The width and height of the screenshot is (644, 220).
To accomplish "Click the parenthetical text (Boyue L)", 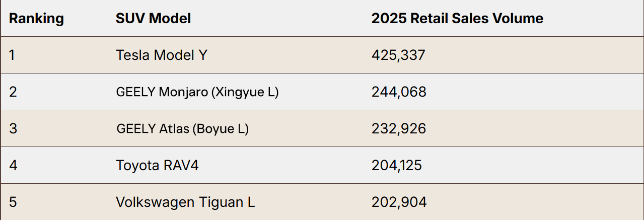I will pyautogui.click(x=221, y=129).
